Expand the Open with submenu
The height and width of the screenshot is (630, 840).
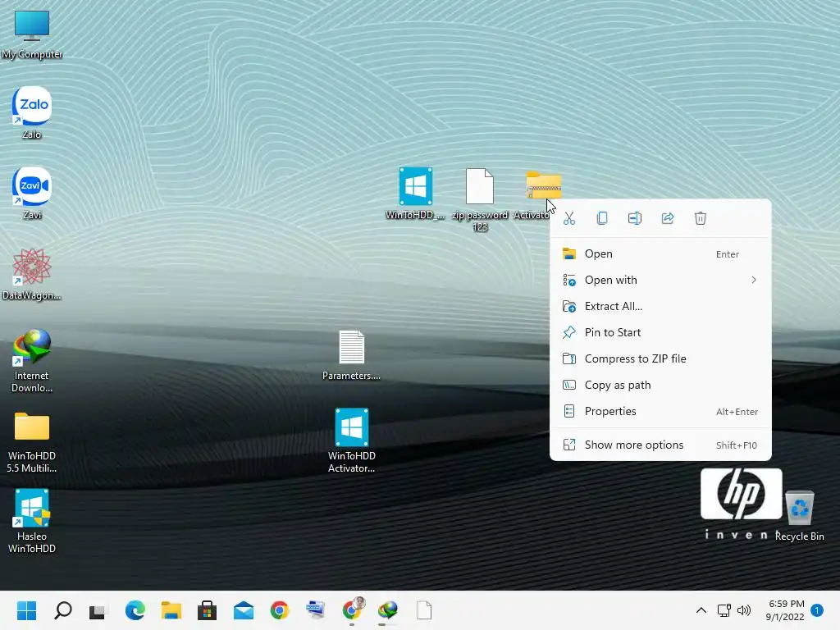[660, 281]
